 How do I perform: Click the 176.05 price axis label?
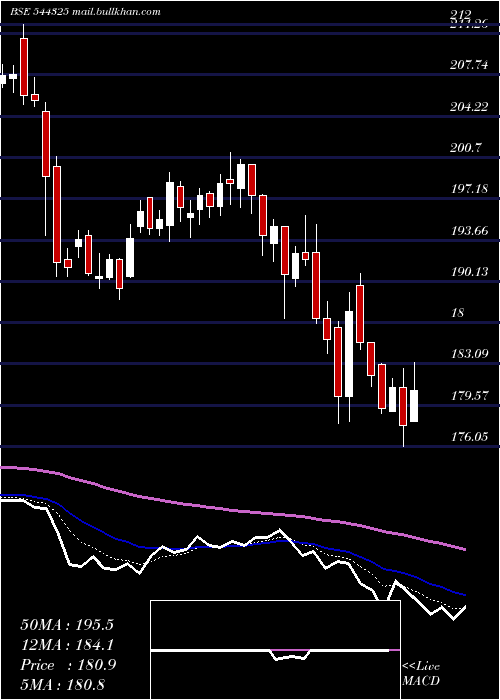click(469, 437)
